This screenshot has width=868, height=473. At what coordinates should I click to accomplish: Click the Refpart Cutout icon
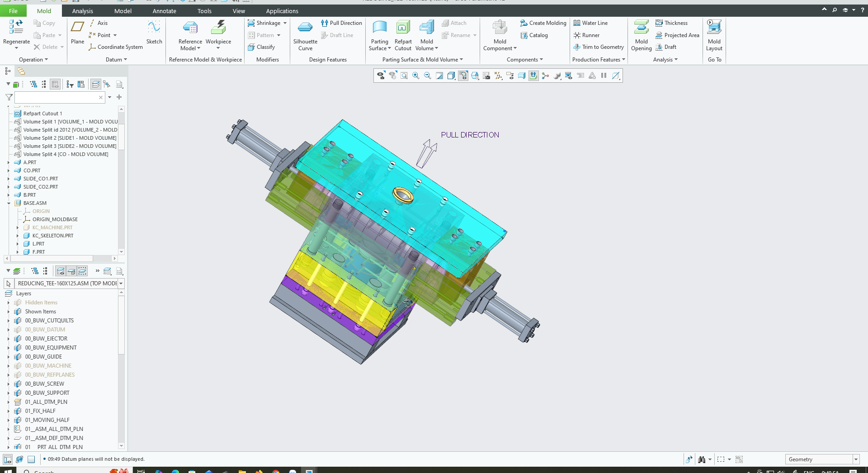pyautogui.click(x=403, y=28)
